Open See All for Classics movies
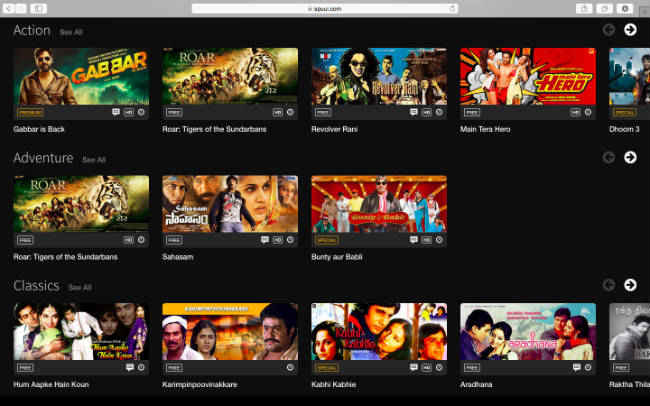This screenshot has height=406, width=650. [x=80, y=287]
